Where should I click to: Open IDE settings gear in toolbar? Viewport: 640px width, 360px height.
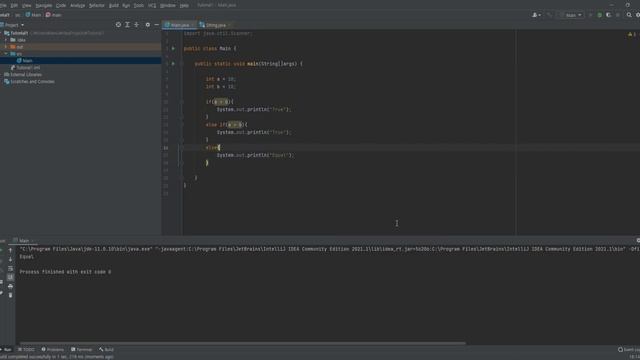point(638,15)
